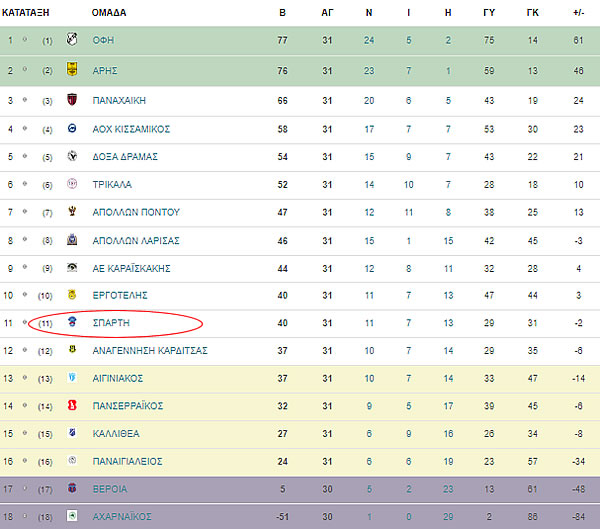The height and width of the screenshot is (529, 600).
Task: Click the ΣΠΑΡΤΗ team crest icon
Action: (x=72, y=322)
